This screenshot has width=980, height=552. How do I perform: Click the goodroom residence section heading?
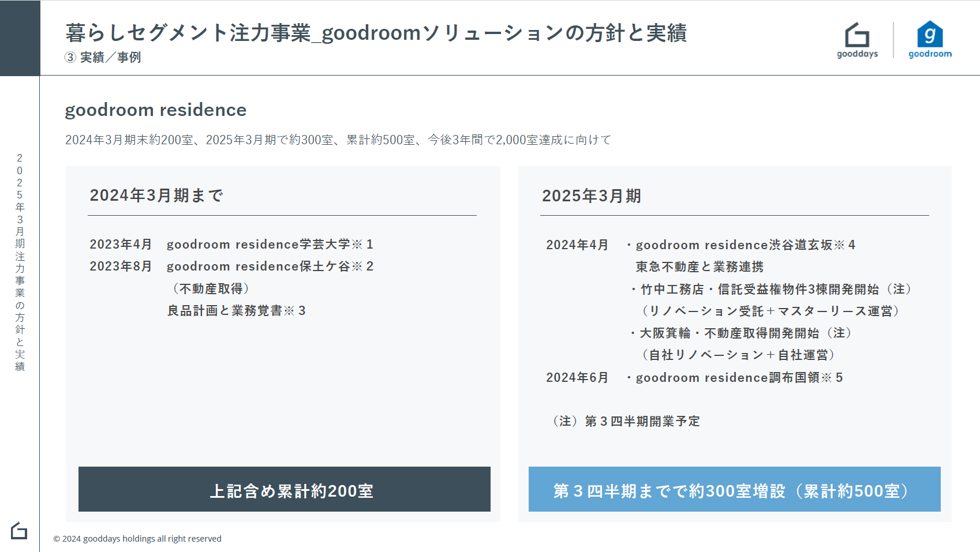click(156, 110)
